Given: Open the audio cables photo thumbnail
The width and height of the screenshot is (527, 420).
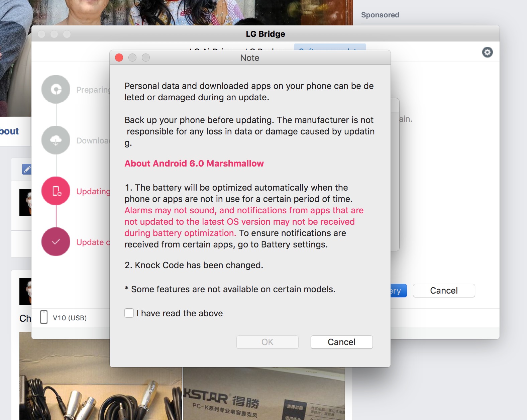Looking at the screenshot, I should click(101, 376).
